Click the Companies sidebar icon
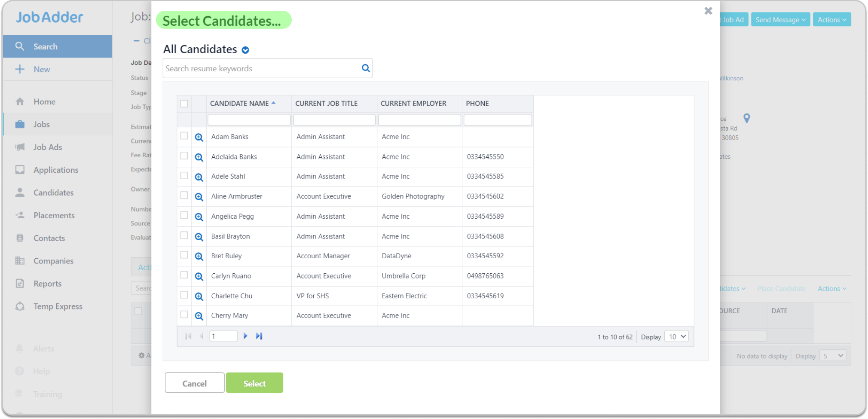The height and width of the screenshot is (419, 868). 20,260
